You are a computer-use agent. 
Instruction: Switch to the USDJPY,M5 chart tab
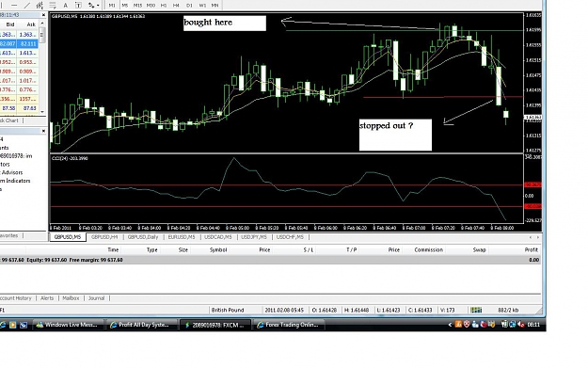coord(254,237)
